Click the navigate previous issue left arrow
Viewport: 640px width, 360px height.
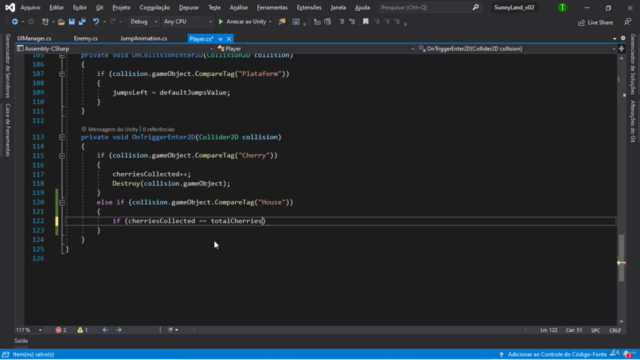point(105,330)
